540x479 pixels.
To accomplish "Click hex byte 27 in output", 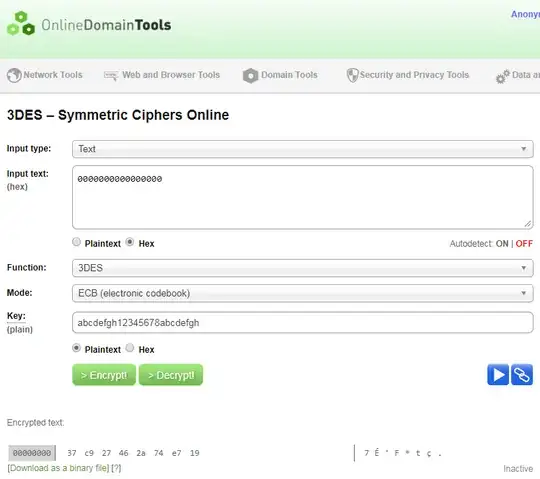I will [106, 453].
